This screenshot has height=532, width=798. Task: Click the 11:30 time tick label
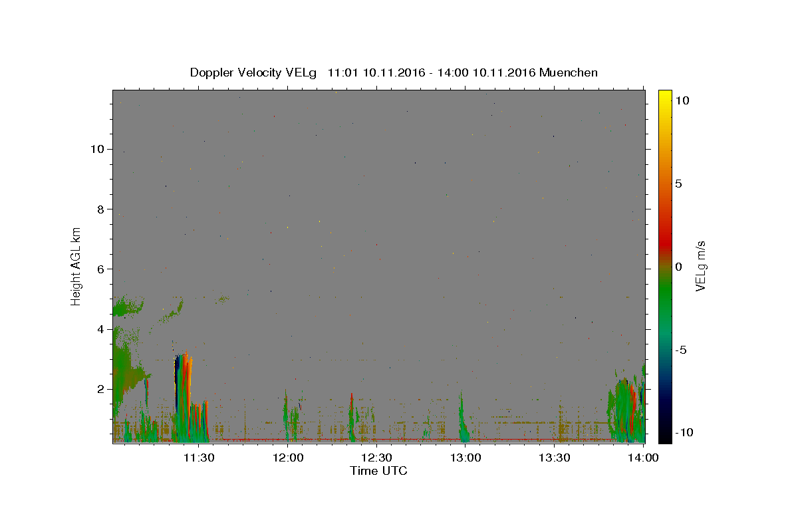point(198,458)
